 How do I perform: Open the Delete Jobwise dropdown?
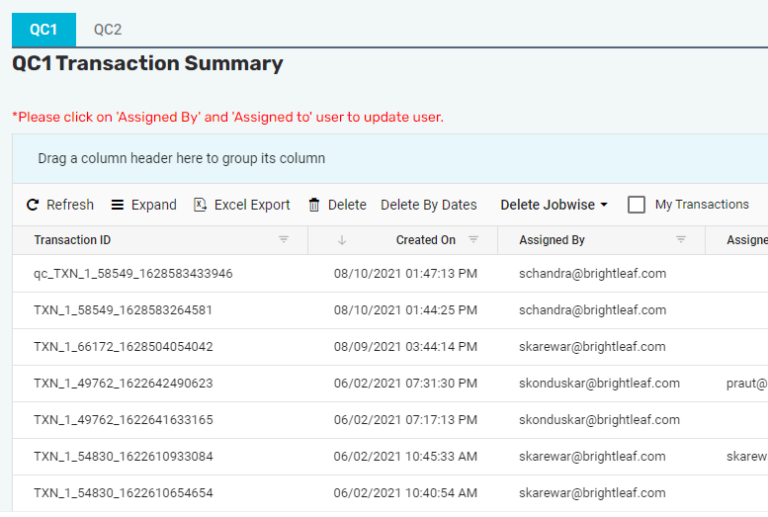coord(554,205)
